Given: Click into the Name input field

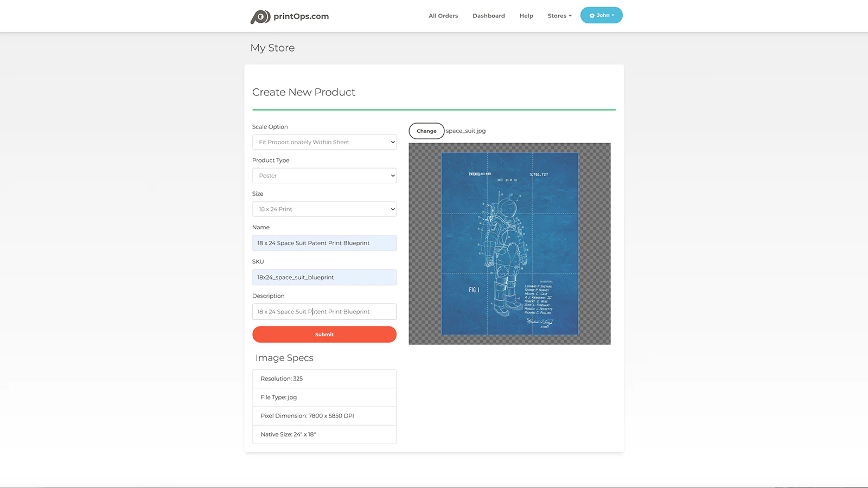Looking at the screenshot, I should coord(324,243).
